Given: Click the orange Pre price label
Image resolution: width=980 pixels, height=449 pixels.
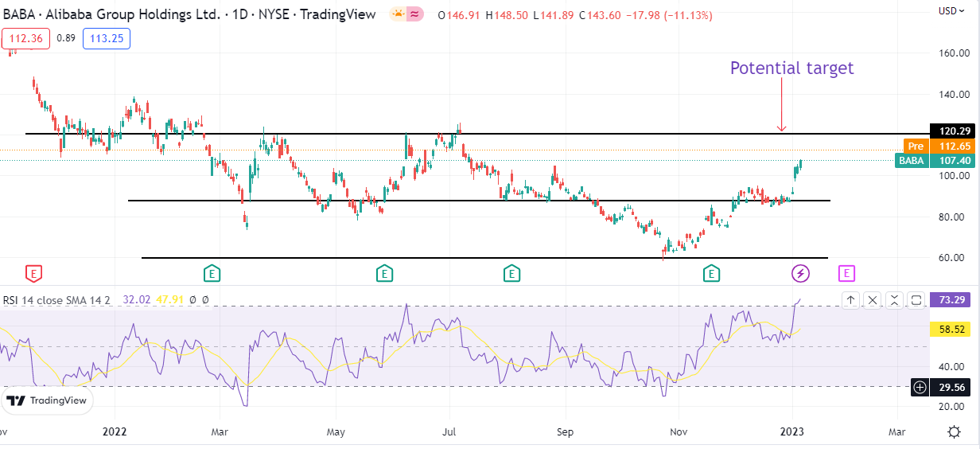Looking at the screenshot, I should (939, 146).
